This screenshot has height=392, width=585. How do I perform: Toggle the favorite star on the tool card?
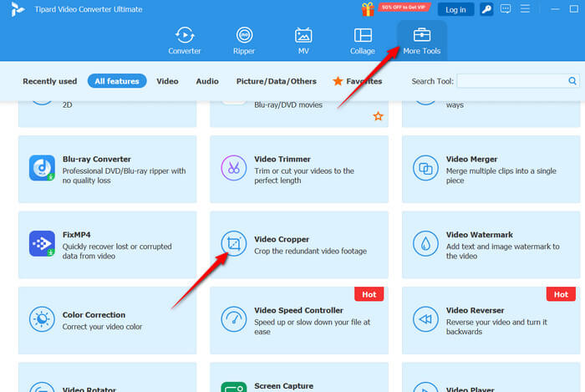(378, 116)
